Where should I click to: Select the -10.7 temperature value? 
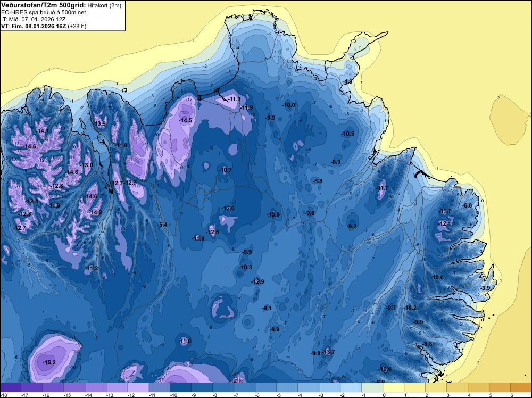point(225,170)
